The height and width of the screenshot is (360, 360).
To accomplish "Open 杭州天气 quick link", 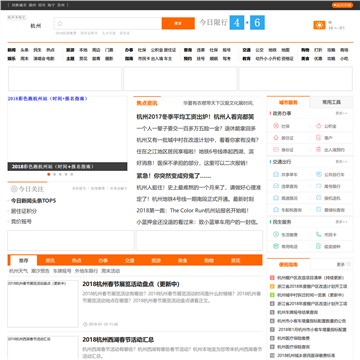I will (18, 271).
